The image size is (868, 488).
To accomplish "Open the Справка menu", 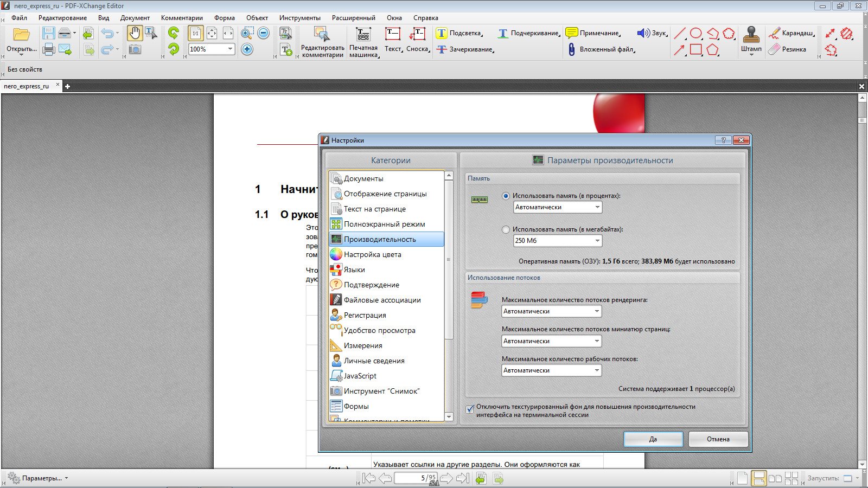I will coord(426,18).
